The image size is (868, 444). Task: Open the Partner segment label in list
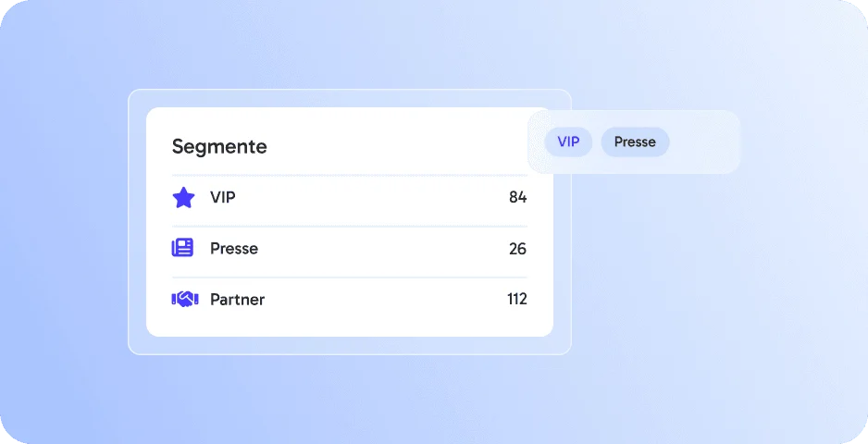click(237, 300)
